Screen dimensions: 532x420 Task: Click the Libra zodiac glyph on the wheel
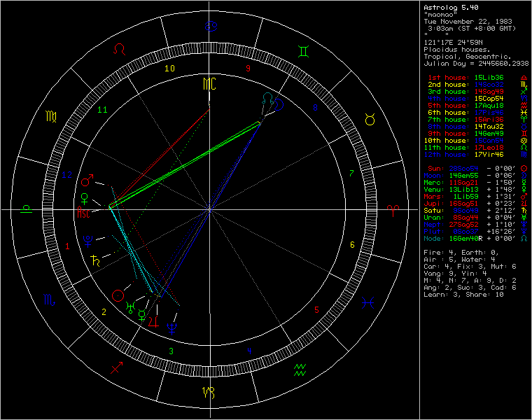(26, 209)
